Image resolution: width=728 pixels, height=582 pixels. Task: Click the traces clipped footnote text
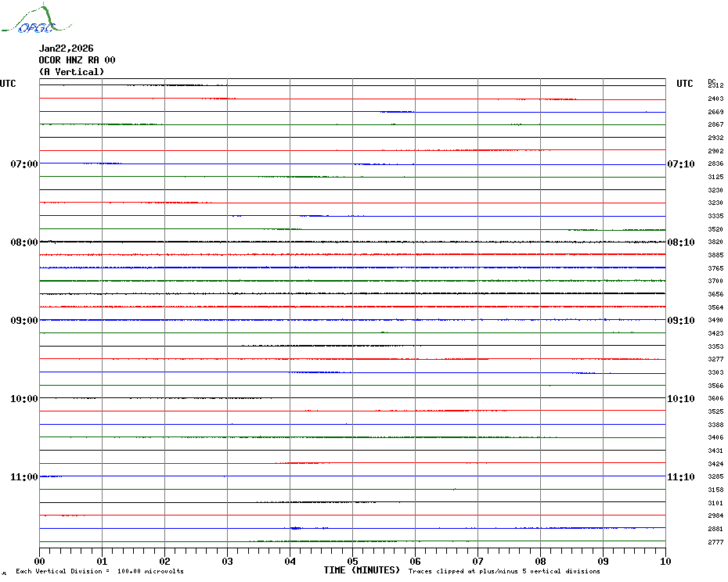tap(504, 571)
